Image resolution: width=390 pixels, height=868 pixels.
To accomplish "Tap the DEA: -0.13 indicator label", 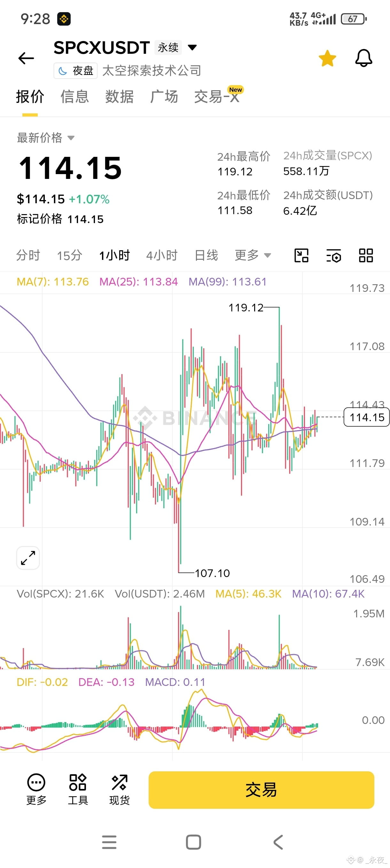I will [x=106, y=682].
